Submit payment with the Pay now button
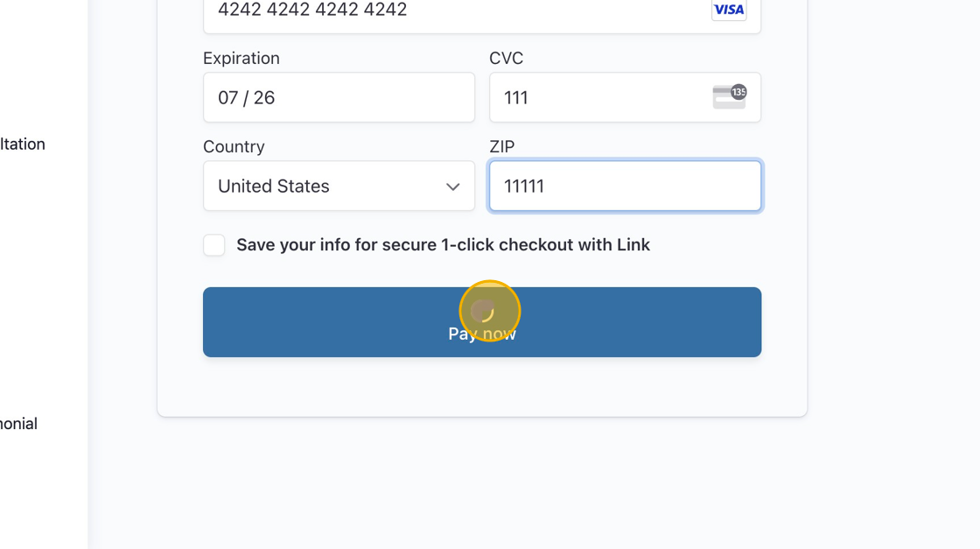980x549 pixels. pyautogui.click(x=482, y=322)
